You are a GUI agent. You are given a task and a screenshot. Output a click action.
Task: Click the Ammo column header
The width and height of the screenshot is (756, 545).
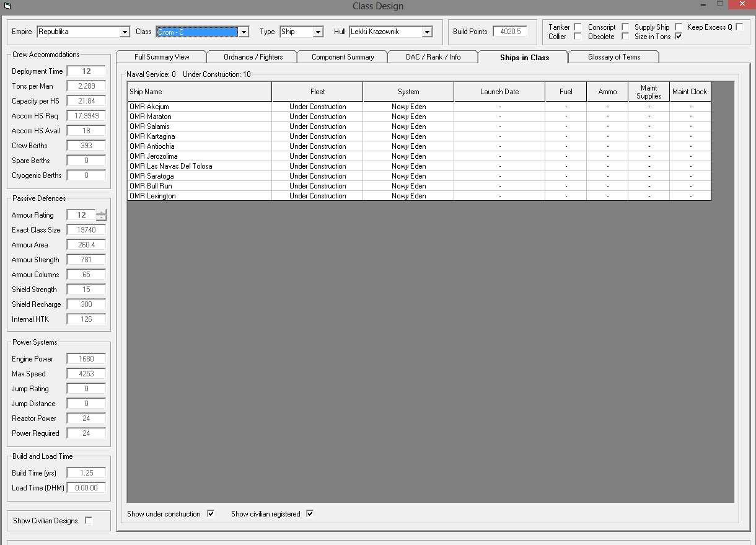[x=607, y=92]
